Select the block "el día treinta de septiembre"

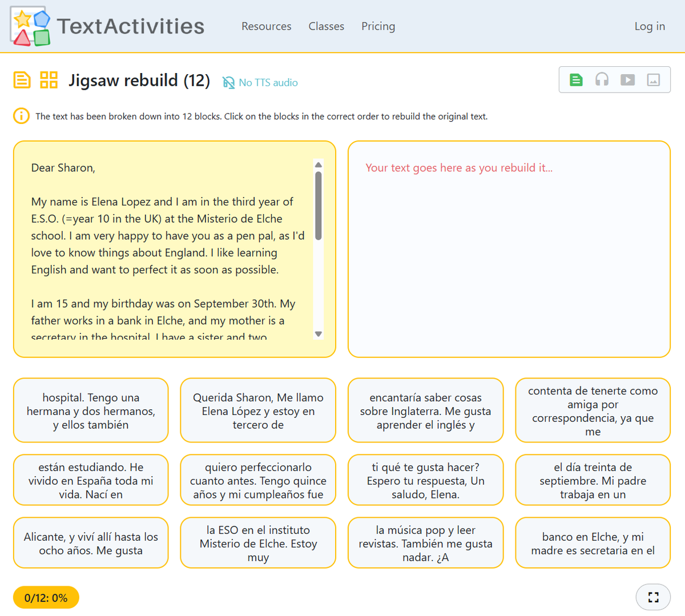(593, 480)
